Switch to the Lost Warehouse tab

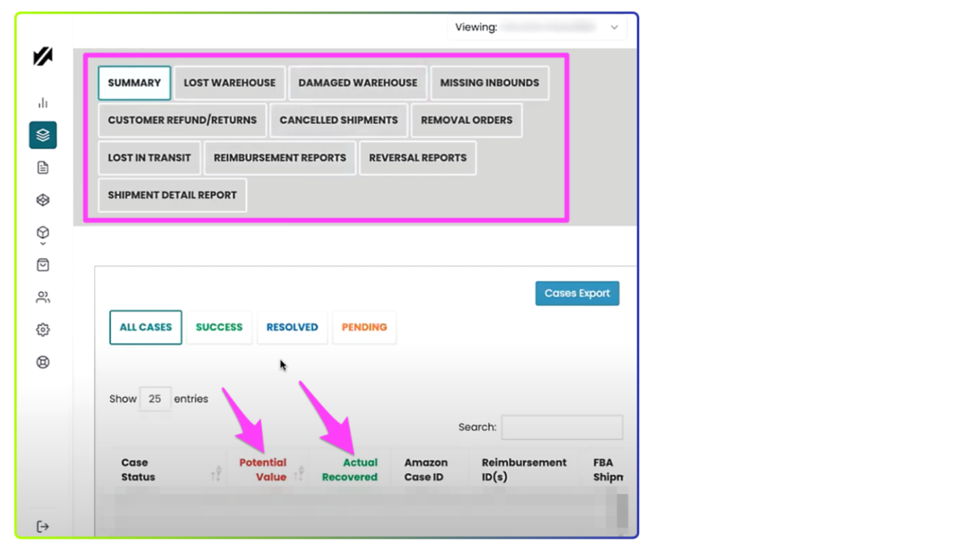(229, 83)
